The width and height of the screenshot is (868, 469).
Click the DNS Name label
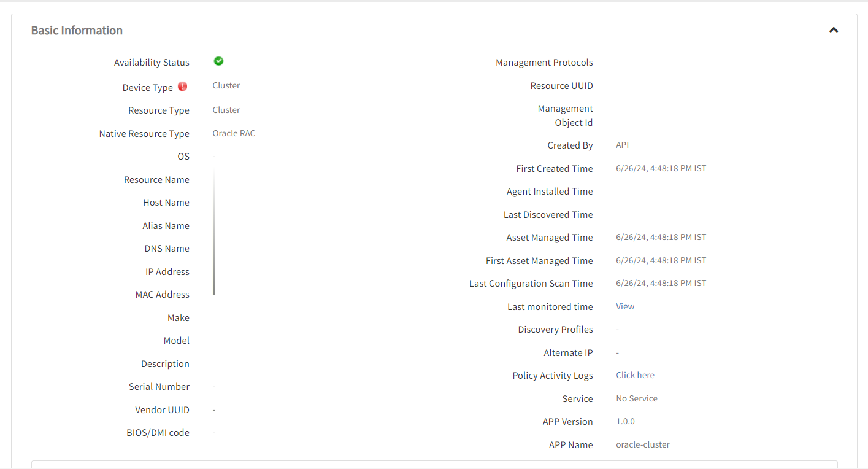coord(167,249)
